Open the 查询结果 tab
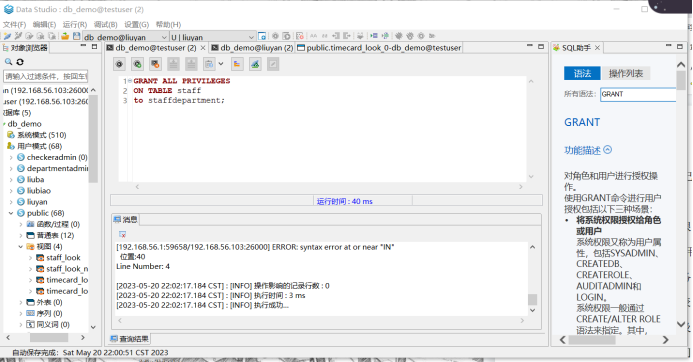Screen dimensions: 693x362 pos(129,339)
